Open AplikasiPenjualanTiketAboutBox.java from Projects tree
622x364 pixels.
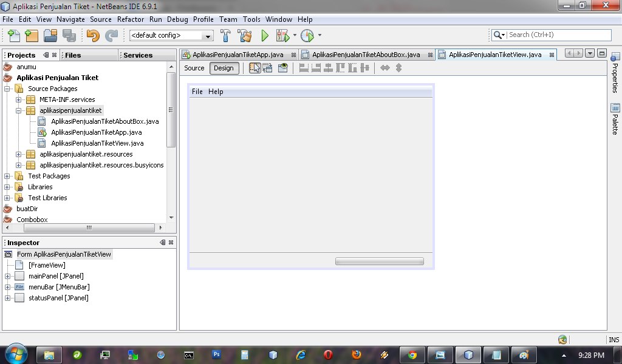click(x=104, y=121)
